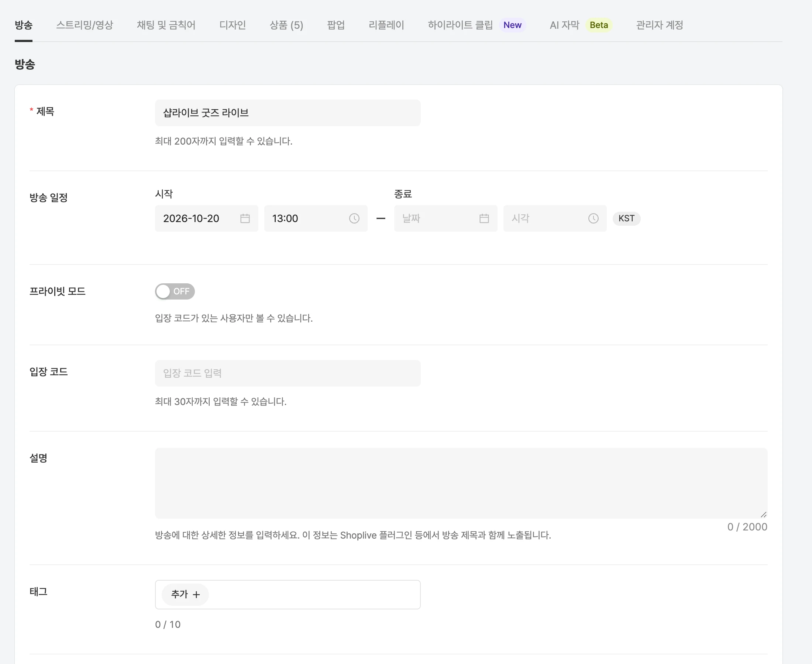Viewport: 812px width, 664px height.
Task: Click the end date 날짜 field
Action: click(445, 218)
